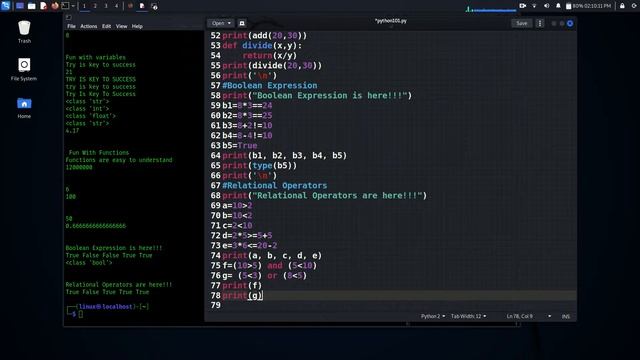Switch to workspace 1
This screenshot has width=640, height=360.
pyautogui.click(x=84, y=6)
